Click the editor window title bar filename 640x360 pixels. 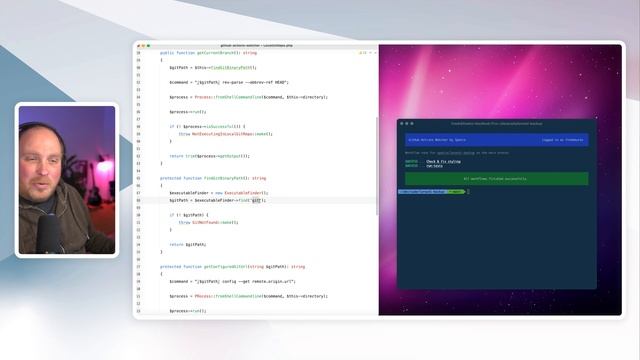tap(256, 45)
